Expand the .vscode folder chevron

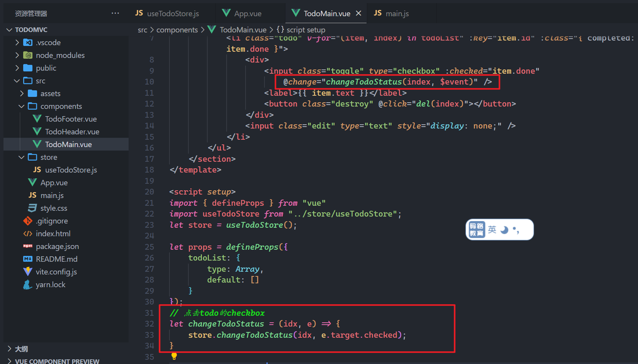coord(17,42)
